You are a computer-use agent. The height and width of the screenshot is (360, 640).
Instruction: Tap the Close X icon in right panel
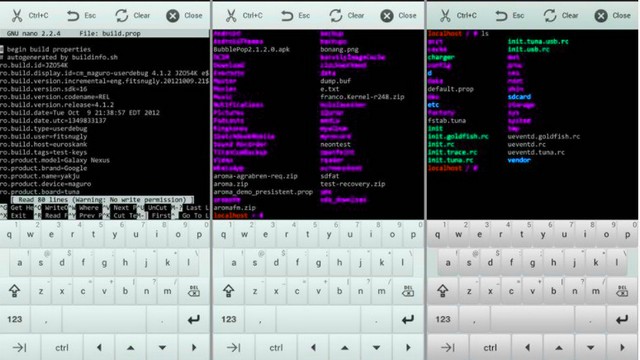[x=601, y=16]
